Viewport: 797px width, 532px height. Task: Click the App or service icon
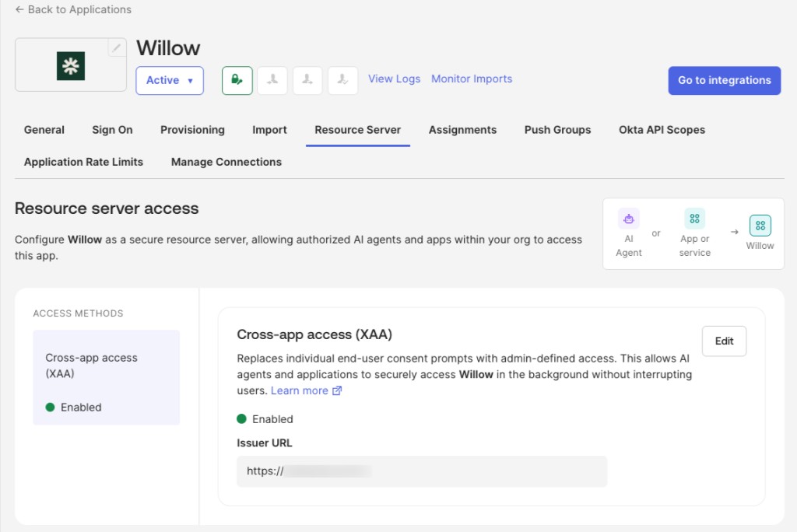[x=694, y=219]
